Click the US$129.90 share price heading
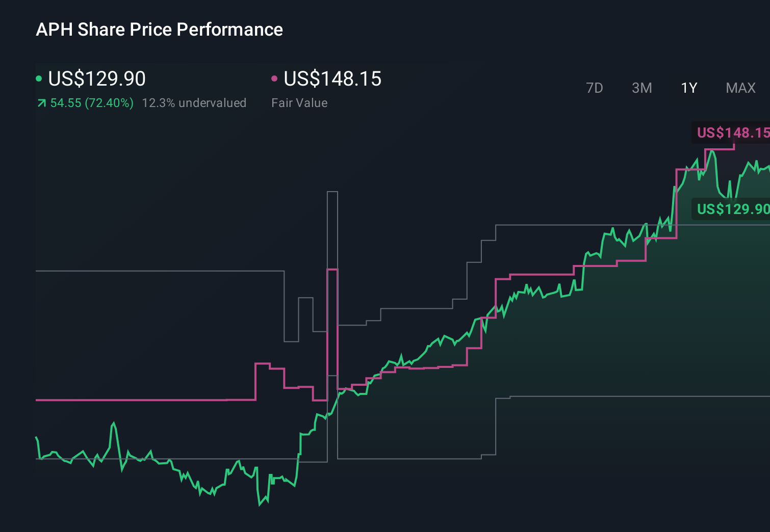 (97, 78)
